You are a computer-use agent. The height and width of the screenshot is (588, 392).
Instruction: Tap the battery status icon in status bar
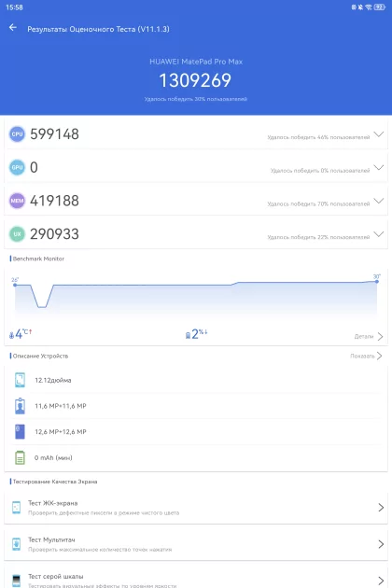tap(380, 7)
